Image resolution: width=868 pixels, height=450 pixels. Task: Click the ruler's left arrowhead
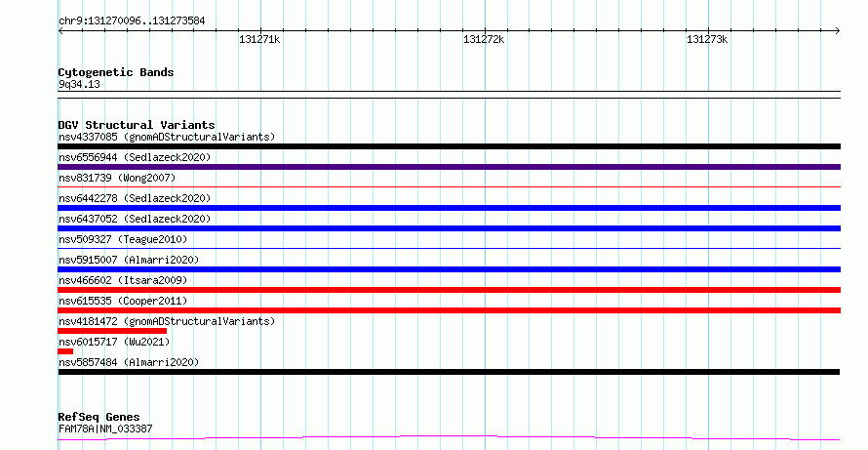(60, 31)
